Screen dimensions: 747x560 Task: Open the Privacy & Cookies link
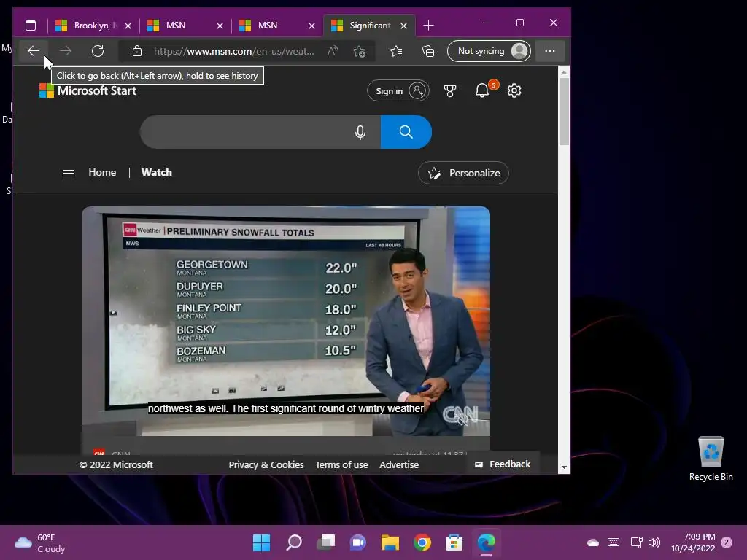click(x=266, y=464)
